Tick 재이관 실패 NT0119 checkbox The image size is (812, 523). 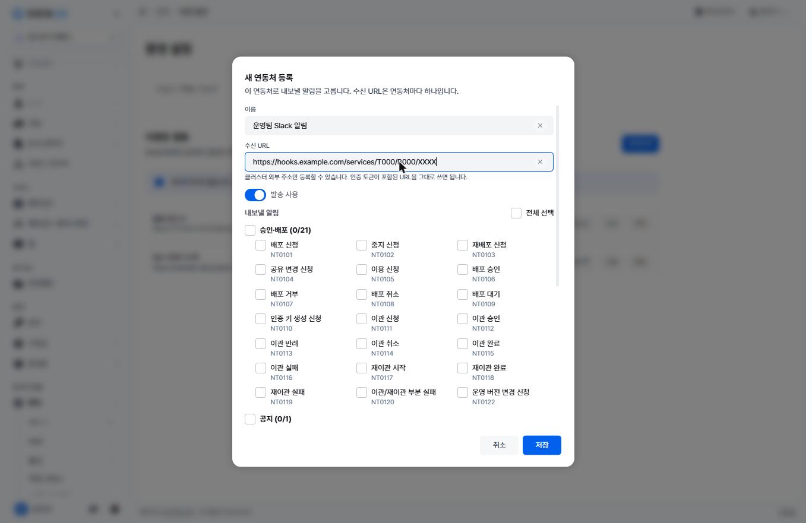261,392
